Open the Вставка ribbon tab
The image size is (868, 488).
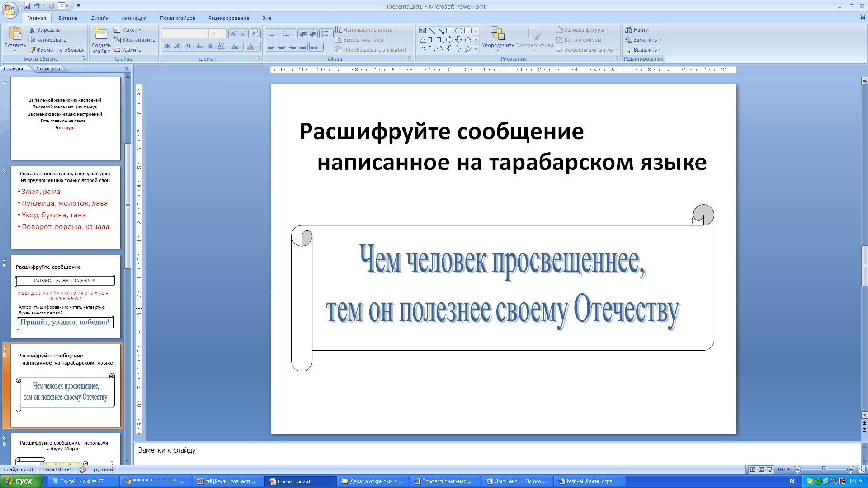pyautogui.click(x=68, y=18)
